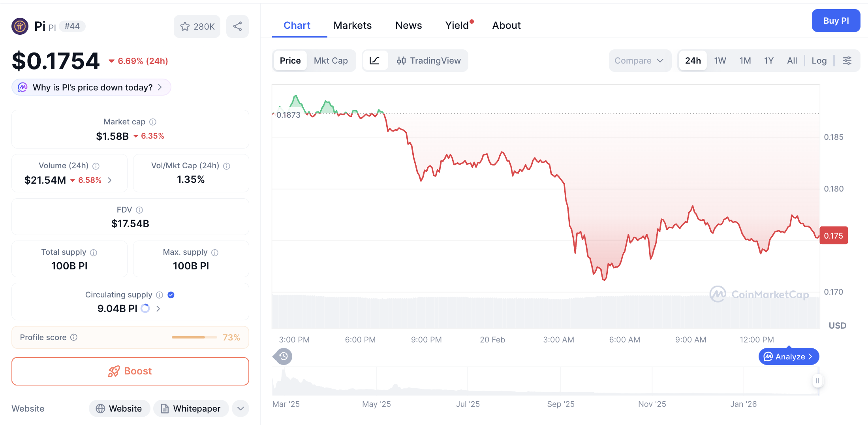Click the Profile score progress bar

[194, 337]
